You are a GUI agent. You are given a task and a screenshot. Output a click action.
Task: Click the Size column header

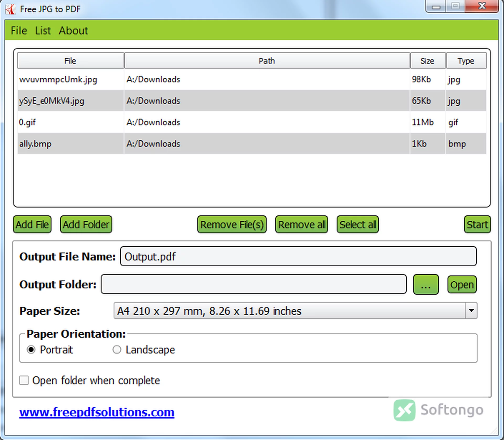(428, 61)
